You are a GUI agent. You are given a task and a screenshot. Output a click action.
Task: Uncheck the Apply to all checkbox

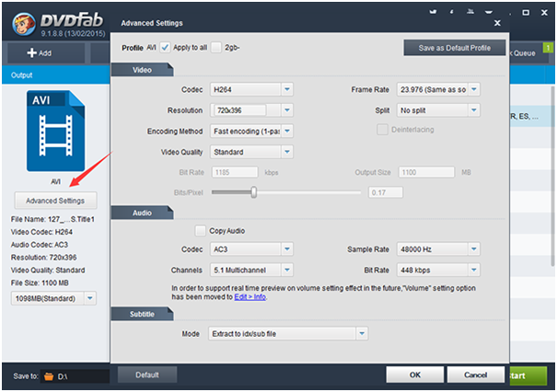pos(165,47)
